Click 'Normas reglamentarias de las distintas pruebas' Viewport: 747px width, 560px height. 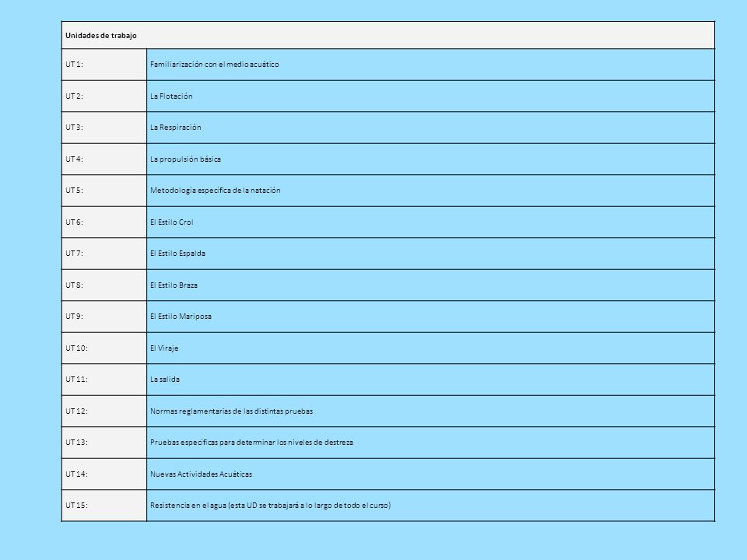coord(232,411)
